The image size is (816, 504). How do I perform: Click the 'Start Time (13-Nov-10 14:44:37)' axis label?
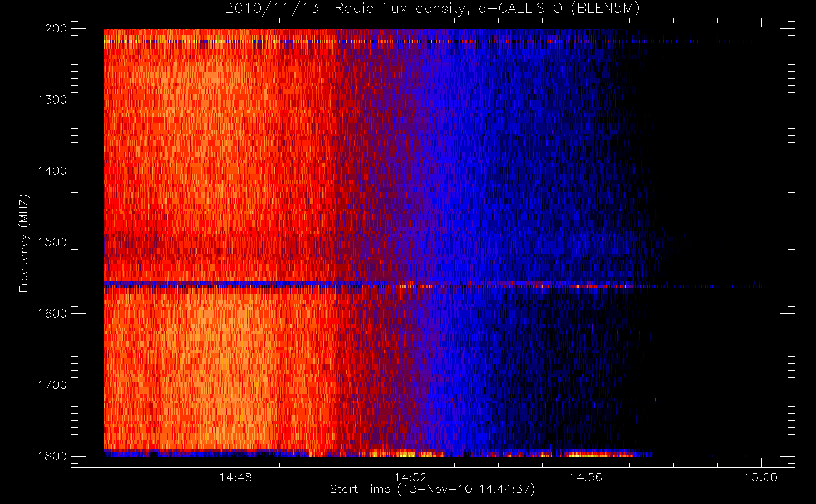pyautogui.click(x=432, y=489)
